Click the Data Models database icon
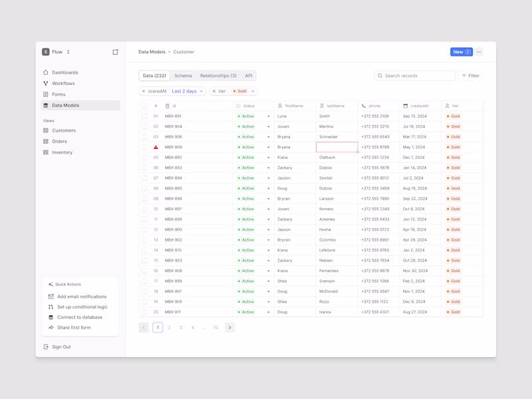The width and height of the screenshot is (532, 399). tap(46, 105)
